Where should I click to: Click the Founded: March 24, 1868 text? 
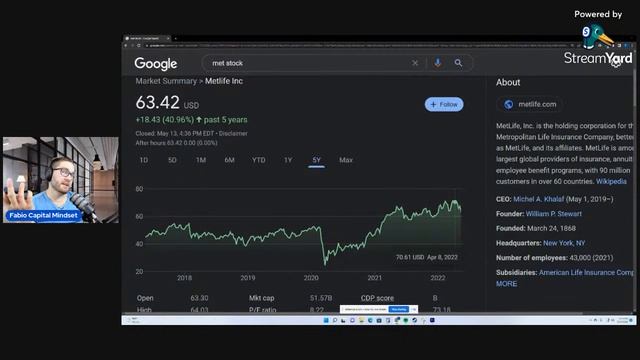[536, 229]
